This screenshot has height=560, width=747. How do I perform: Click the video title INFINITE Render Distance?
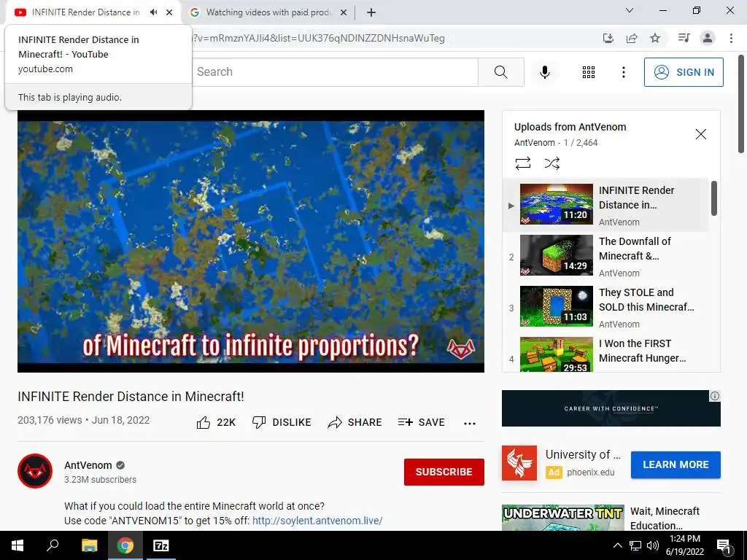(131, 396)
